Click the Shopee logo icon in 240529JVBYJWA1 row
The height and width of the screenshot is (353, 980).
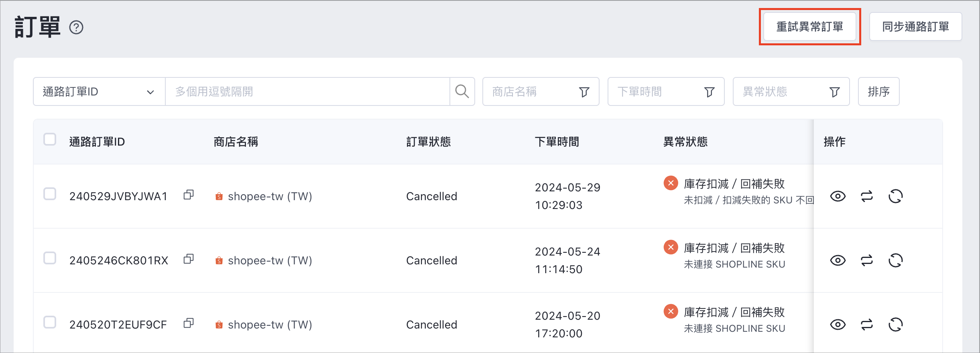219,197
